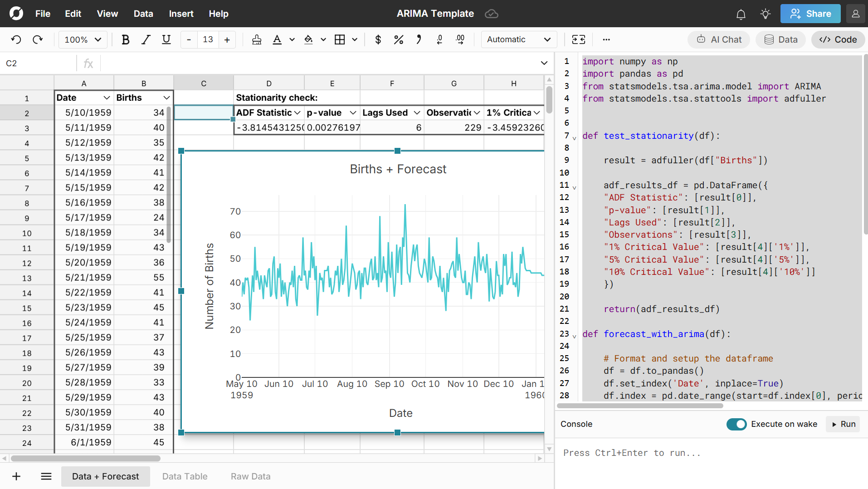Apply bold formatting to cell

126,39
